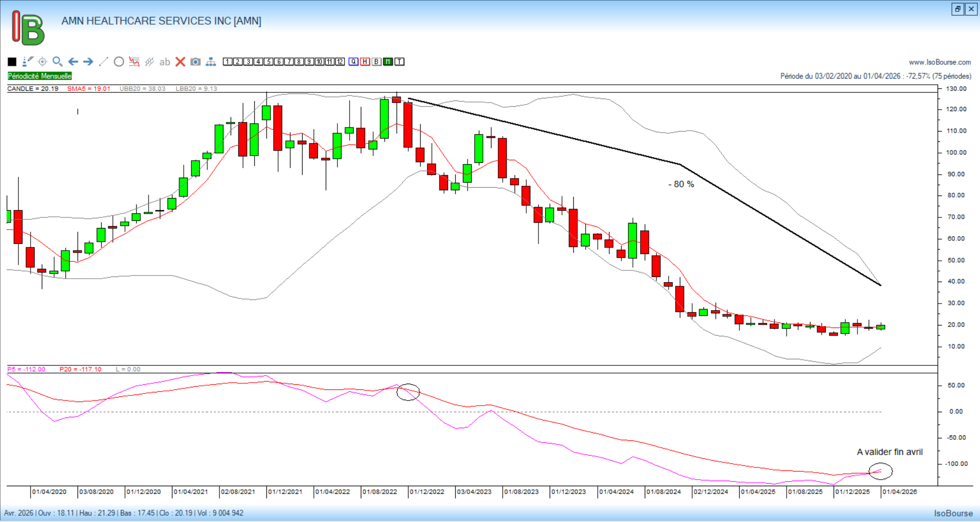Delete drawings with the red X
This screenshot has width=980, height=522.
pos(180,62)
